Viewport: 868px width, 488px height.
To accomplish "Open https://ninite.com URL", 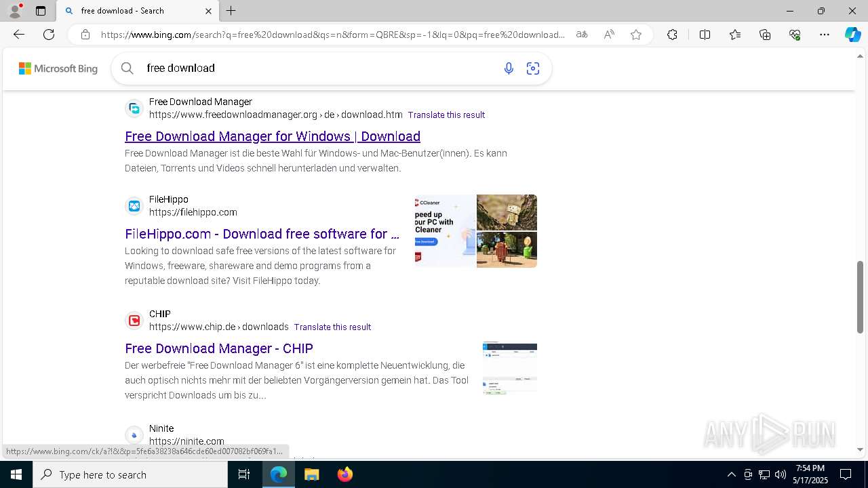I will [x=186, y=441].
